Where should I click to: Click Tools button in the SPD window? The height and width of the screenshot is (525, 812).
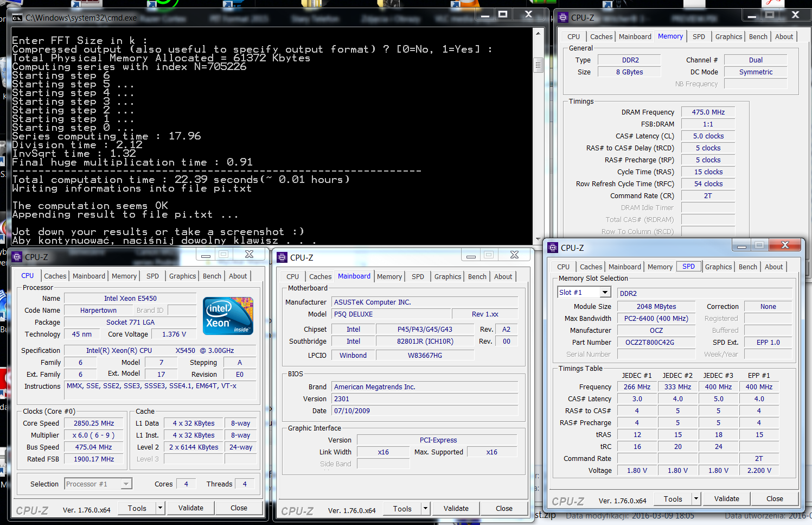point(673,499)
